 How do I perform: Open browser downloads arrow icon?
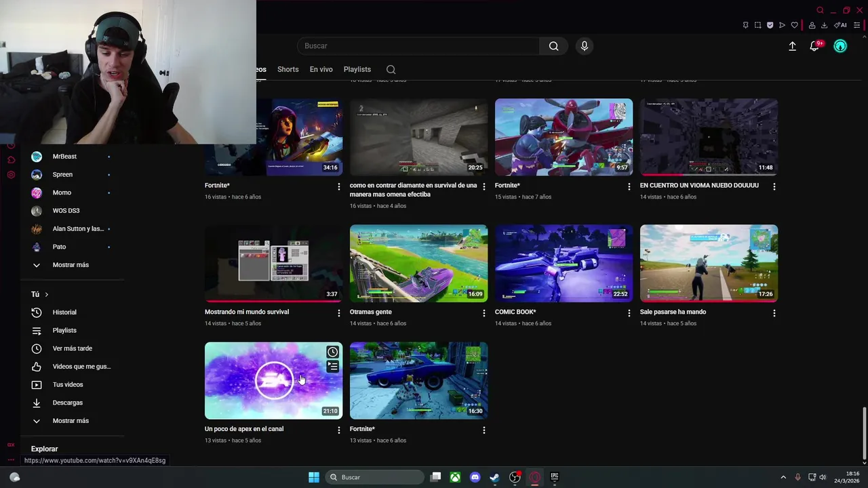click(x=824, y=25)
